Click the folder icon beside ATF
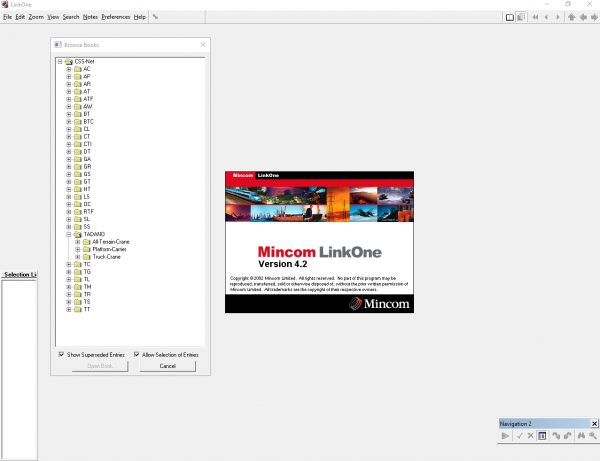Image resolution: width=600 pixels, height=461 pixels. [x=78, y=99]
